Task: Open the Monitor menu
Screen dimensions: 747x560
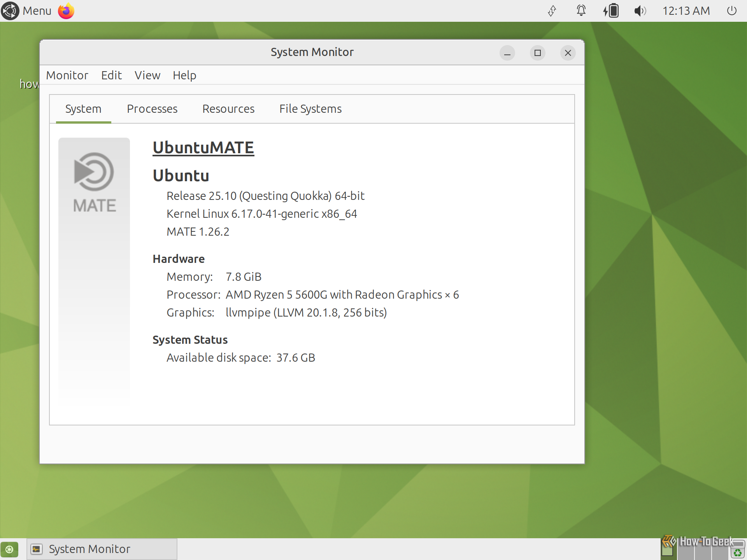Action: point(67,75)
